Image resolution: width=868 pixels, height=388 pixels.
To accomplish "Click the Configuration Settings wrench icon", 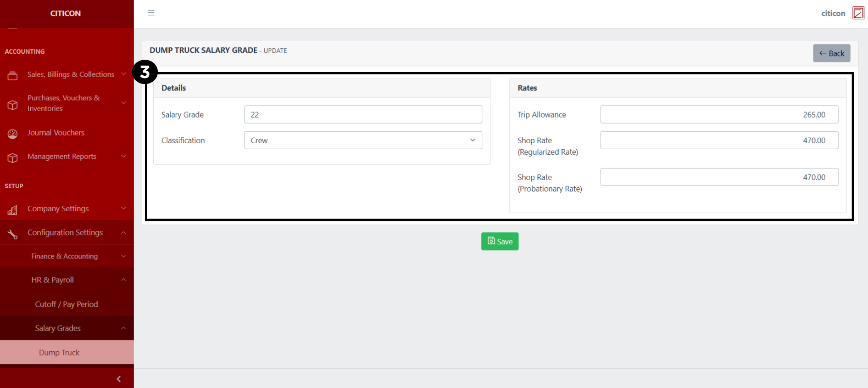I will 12,234.
